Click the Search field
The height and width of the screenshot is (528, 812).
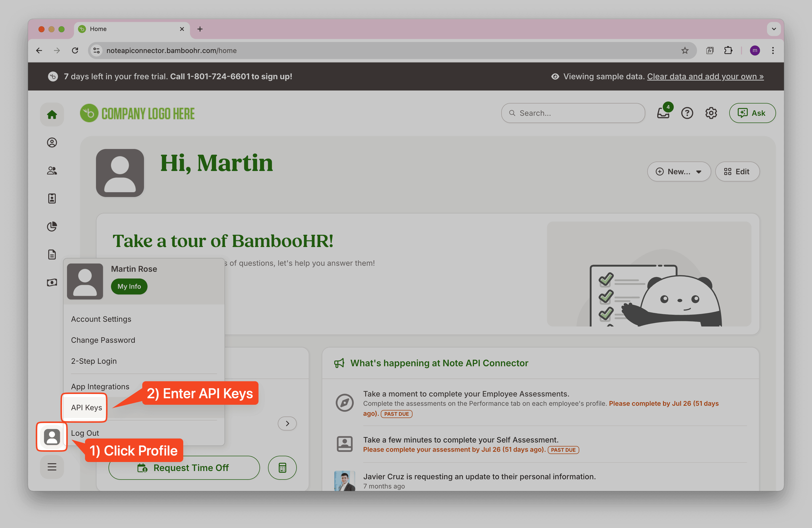(573, 113)
